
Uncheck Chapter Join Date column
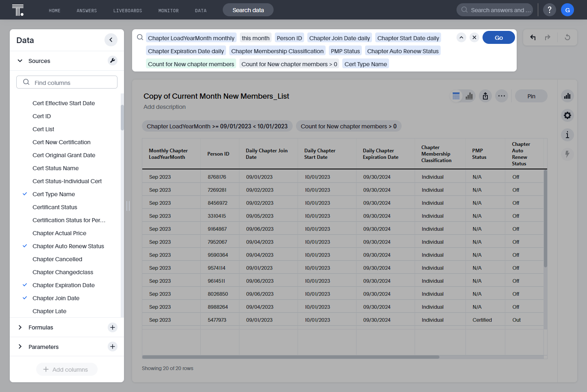pyautogui.click(x=25, y=298)
